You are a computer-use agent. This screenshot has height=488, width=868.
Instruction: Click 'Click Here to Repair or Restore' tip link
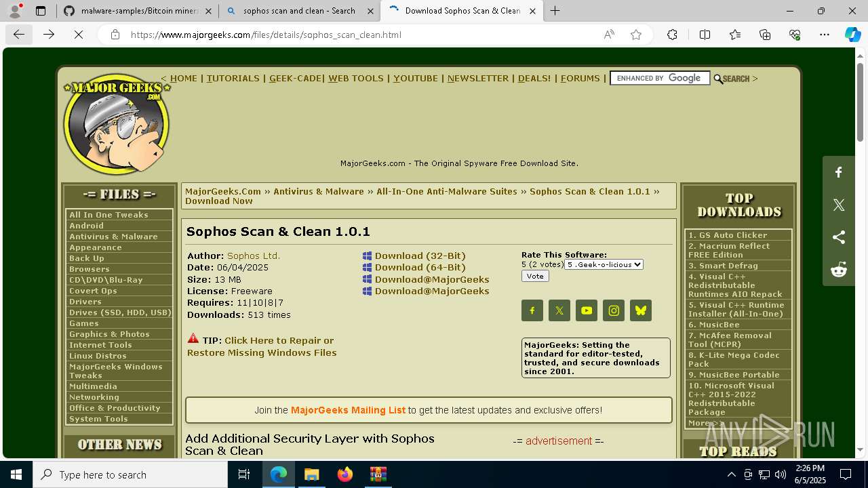click(x=262, y=346)
